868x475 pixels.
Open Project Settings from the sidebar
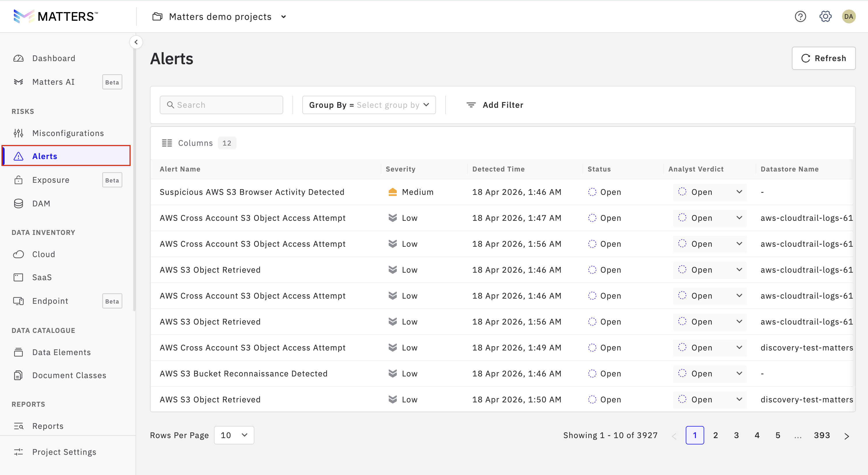coord(64,452)
